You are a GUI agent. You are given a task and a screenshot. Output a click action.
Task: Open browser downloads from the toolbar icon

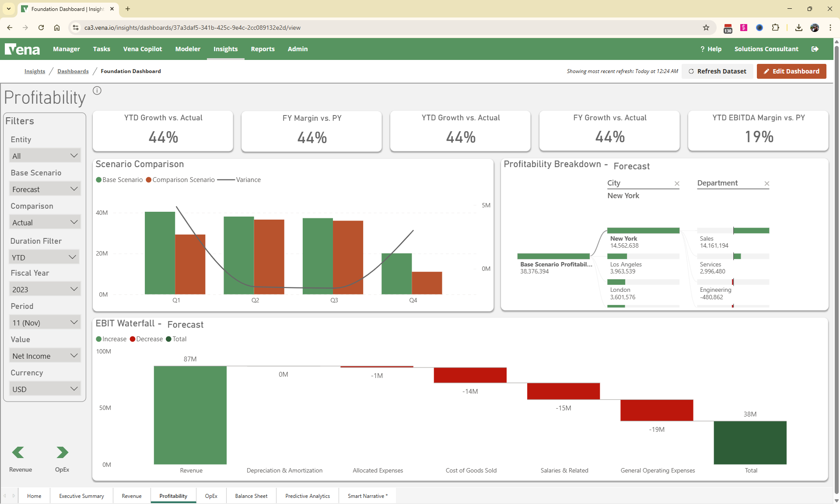pyautogui.click(x=798, y=28)
